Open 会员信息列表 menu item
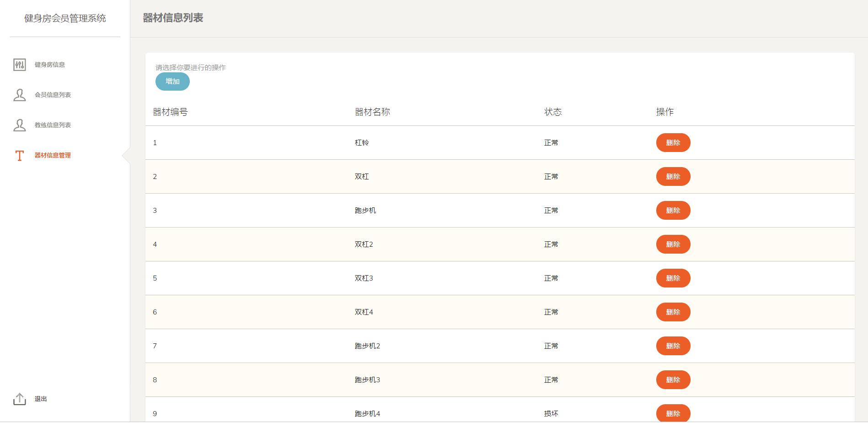Image resolution: width=868 pixels, height=423 pixels. [53, 95]
